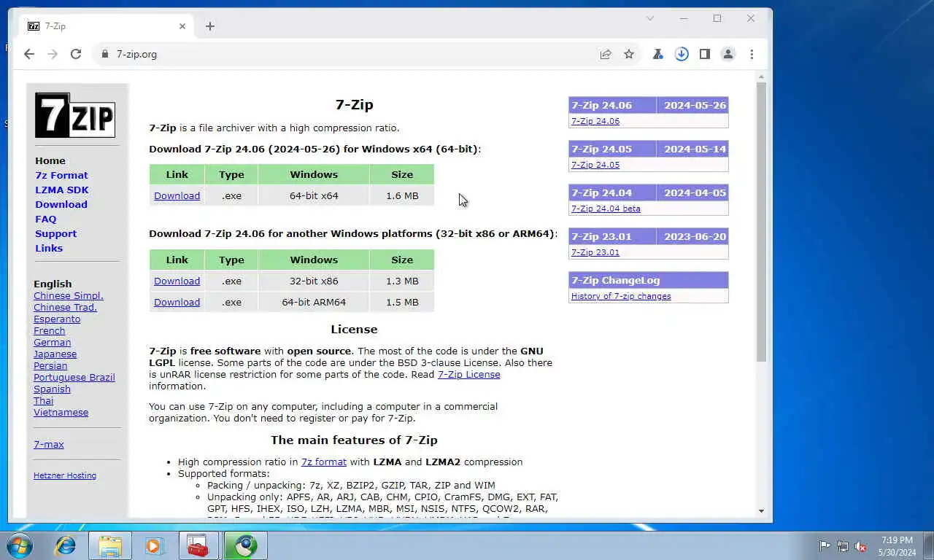This screenshot has height=560, width=934.
Task: Open the 7-max link
Action: click(x=49, y=444)
